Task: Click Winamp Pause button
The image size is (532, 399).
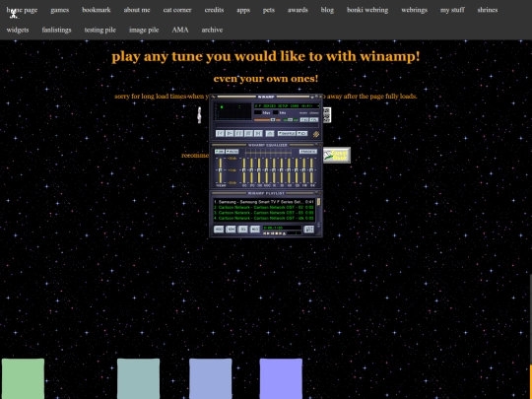Action: tap(238, 133)
